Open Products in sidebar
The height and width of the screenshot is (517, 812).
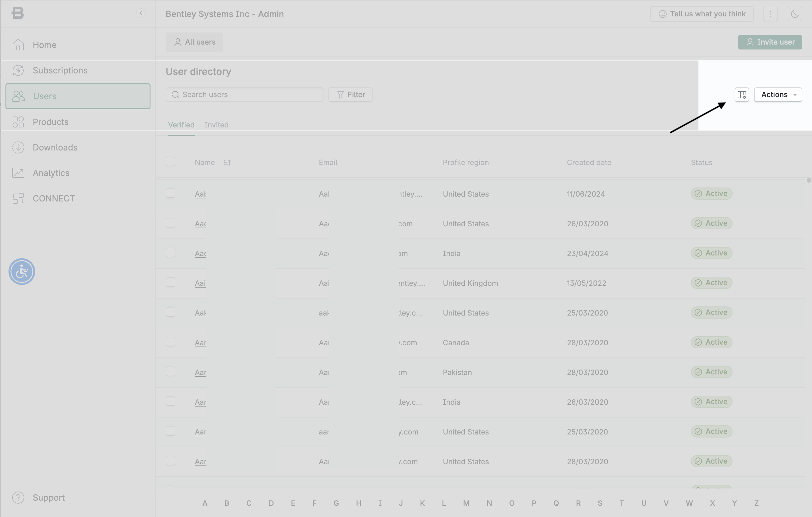tap(78, 122)
